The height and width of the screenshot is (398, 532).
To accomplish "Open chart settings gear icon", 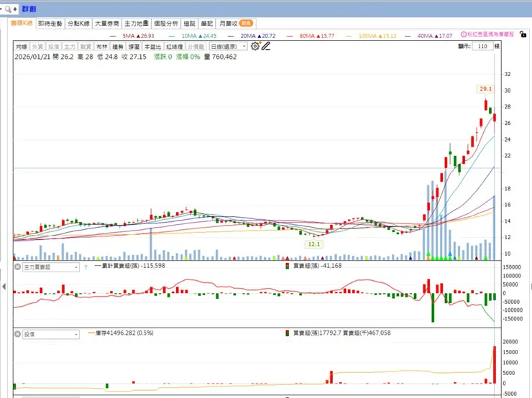I will pos(254,46).
